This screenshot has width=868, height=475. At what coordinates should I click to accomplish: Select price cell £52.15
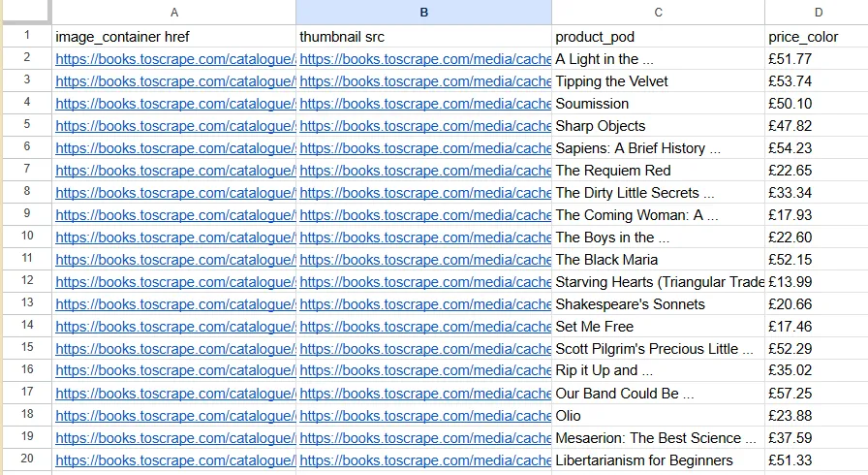817,259
